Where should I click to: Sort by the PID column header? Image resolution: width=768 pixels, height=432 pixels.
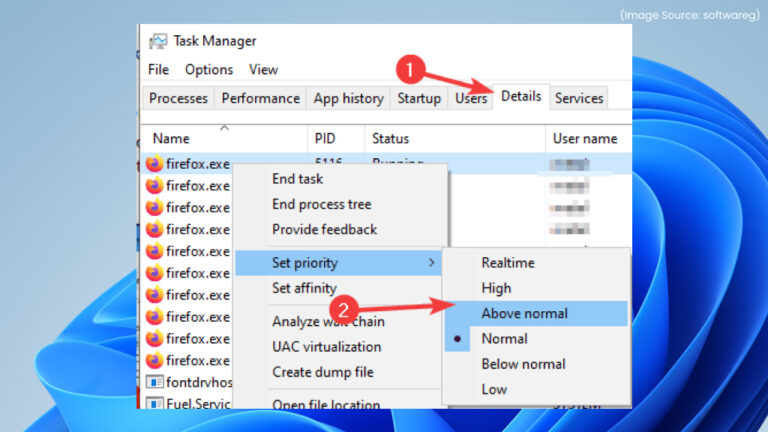tap(336, 139)
